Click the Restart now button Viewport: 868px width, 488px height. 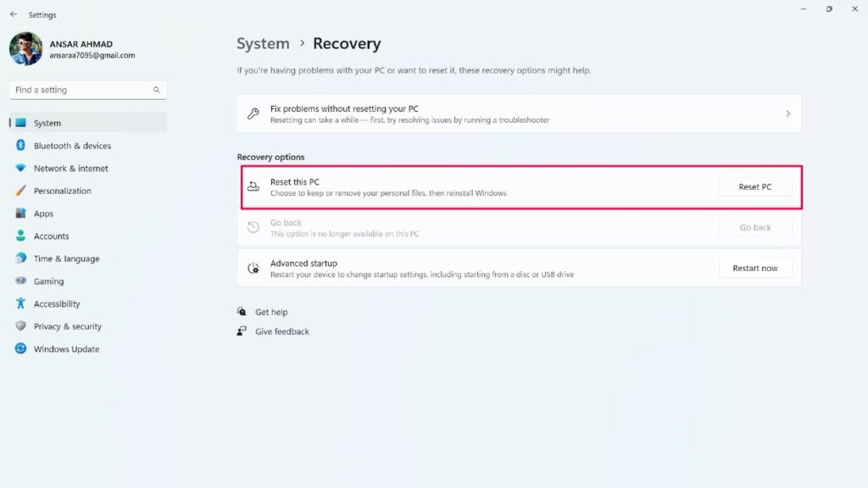click(x=755, y=269)
